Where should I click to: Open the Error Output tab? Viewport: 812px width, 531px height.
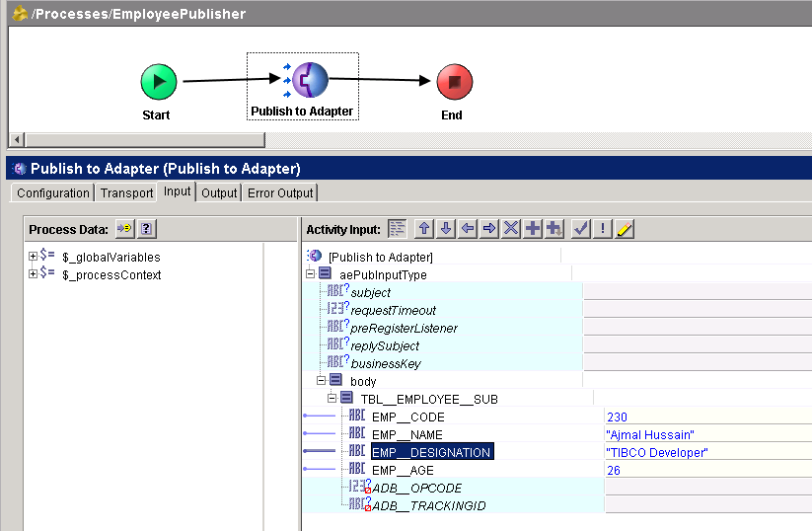280,192
